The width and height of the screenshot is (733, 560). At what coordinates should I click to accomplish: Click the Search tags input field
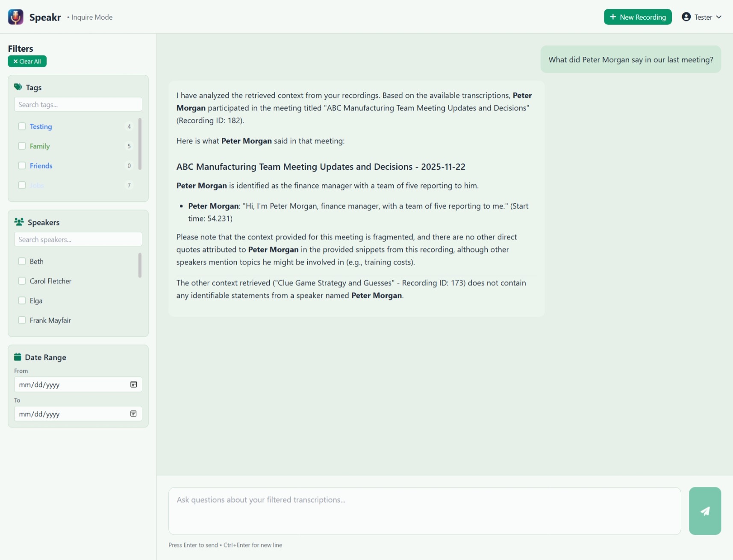(x=78, y=104)
